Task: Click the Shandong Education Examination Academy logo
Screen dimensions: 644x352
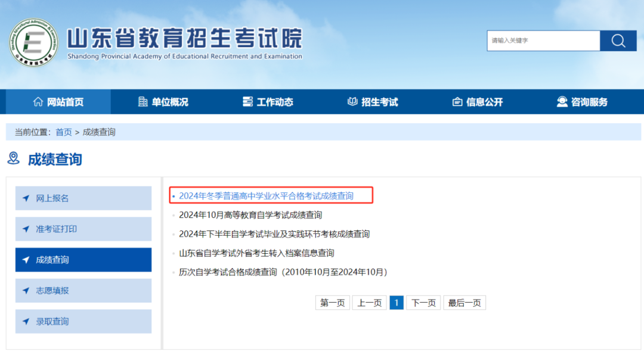Action: [33, 42]
